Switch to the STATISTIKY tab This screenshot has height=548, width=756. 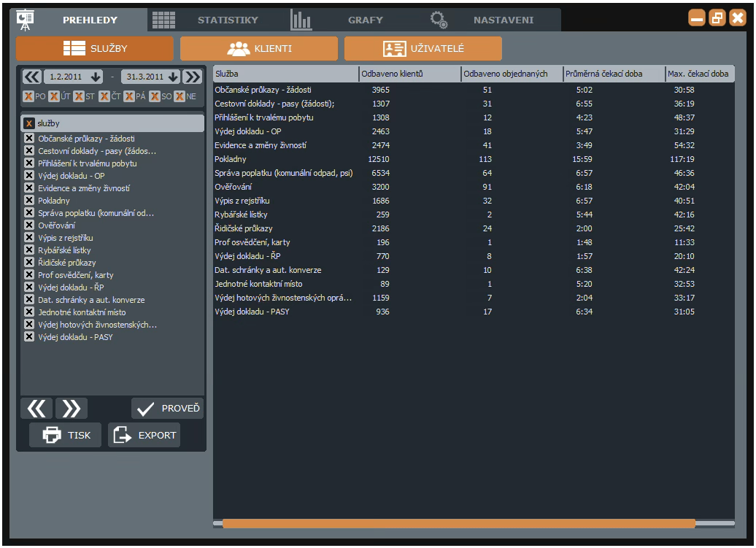pyautogui.click(x=228, y=20)
